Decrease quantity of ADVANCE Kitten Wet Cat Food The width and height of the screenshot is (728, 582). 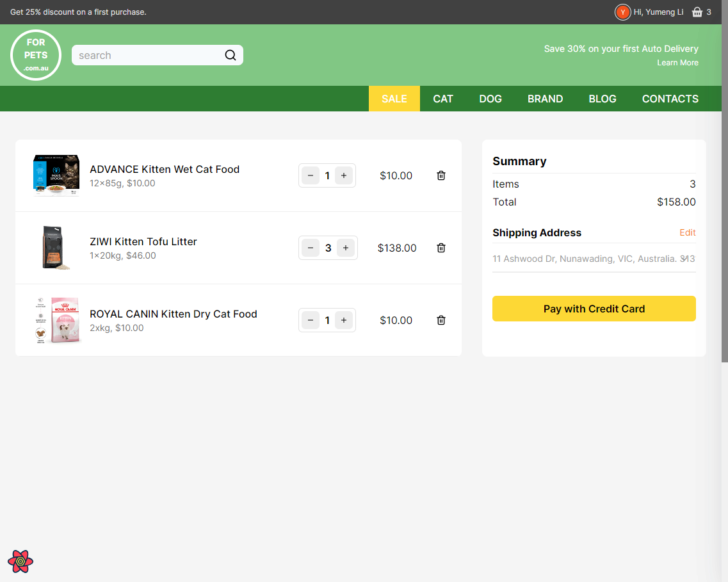311,175
